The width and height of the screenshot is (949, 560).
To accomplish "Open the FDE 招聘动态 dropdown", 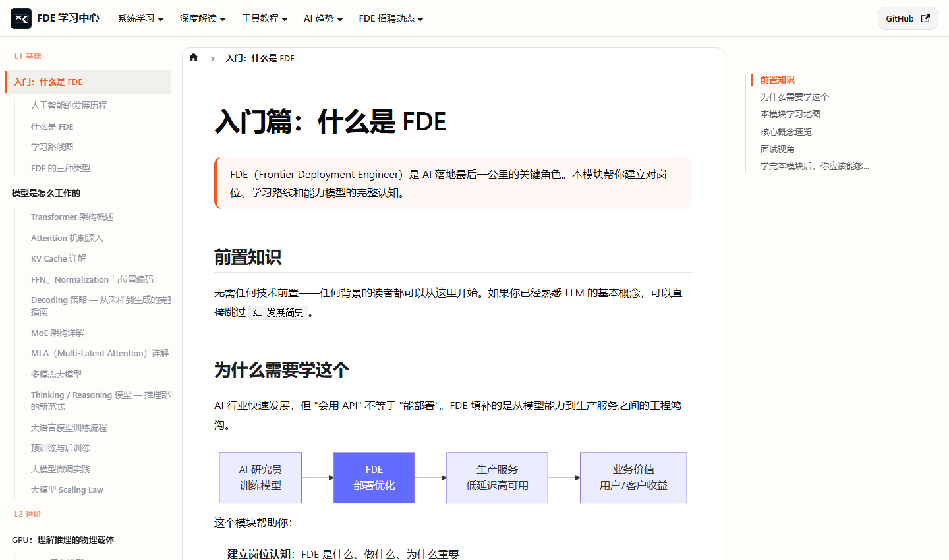I will tap(391, 18).
